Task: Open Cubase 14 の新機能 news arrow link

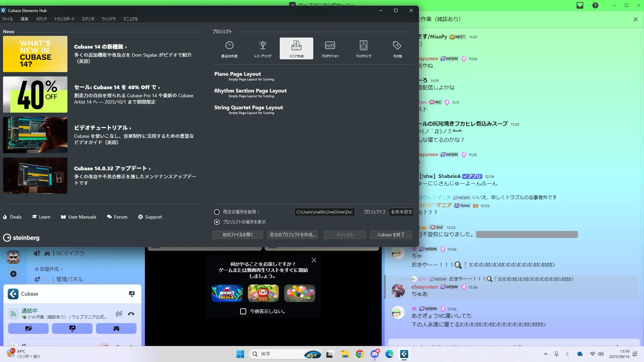Action: coord(100,47)
